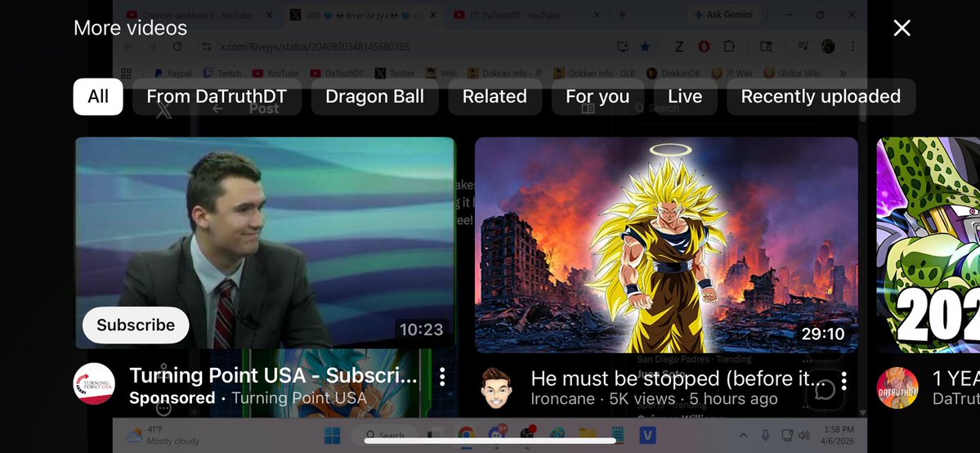The height and width of the screenshot is (453, 980).
Task: Click the Windows Start button in the background taskbar
Action: pyautogui.click(x=333, y=435)
